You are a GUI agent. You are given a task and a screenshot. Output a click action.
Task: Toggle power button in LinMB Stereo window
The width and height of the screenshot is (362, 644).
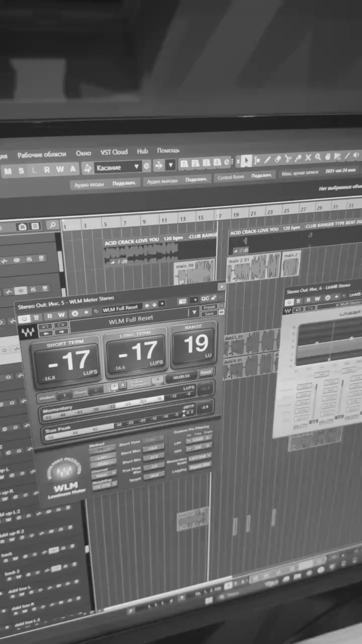tap(290, 302)
